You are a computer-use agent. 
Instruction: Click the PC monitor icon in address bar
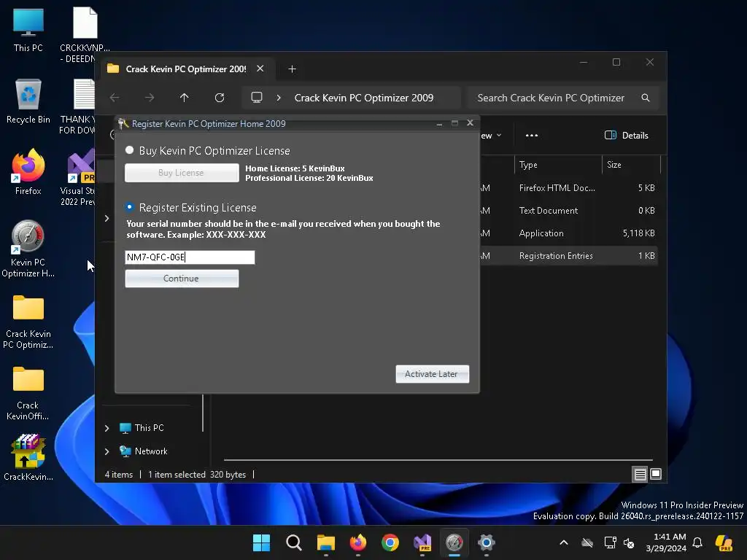pos(257,98)
